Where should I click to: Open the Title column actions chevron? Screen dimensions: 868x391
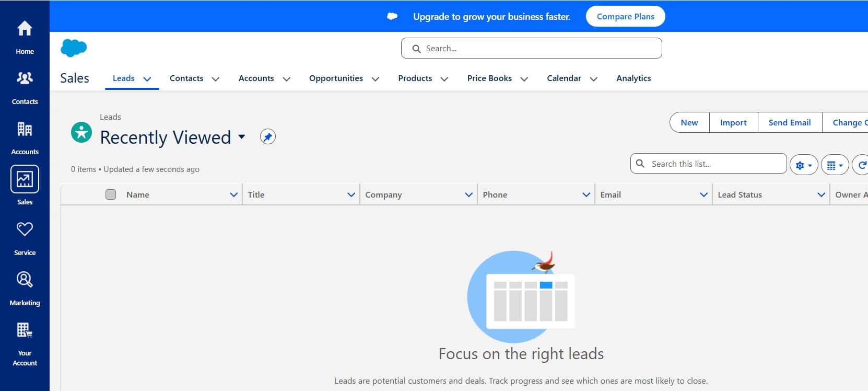pos(351,194)
